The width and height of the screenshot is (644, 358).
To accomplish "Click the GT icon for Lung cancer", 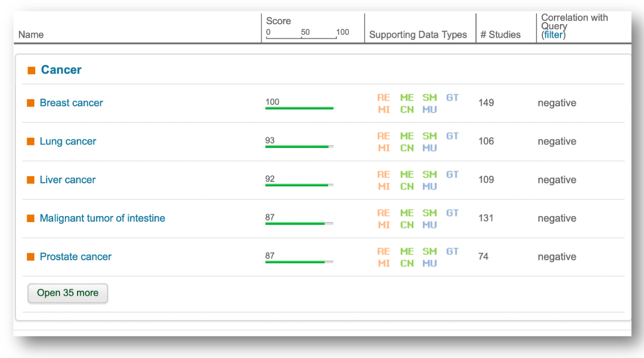I will [x=452, y=136].
